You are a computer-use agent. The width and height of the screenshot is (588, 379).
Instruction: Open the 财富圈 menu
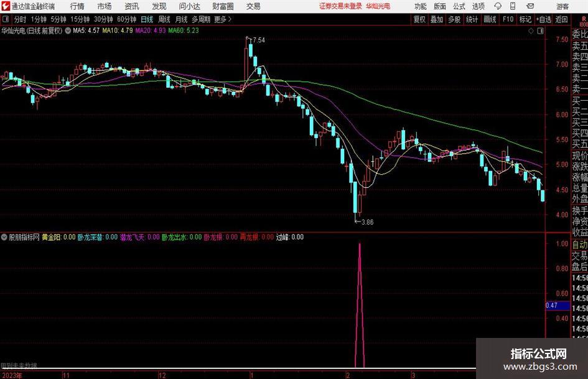point(223,6)
